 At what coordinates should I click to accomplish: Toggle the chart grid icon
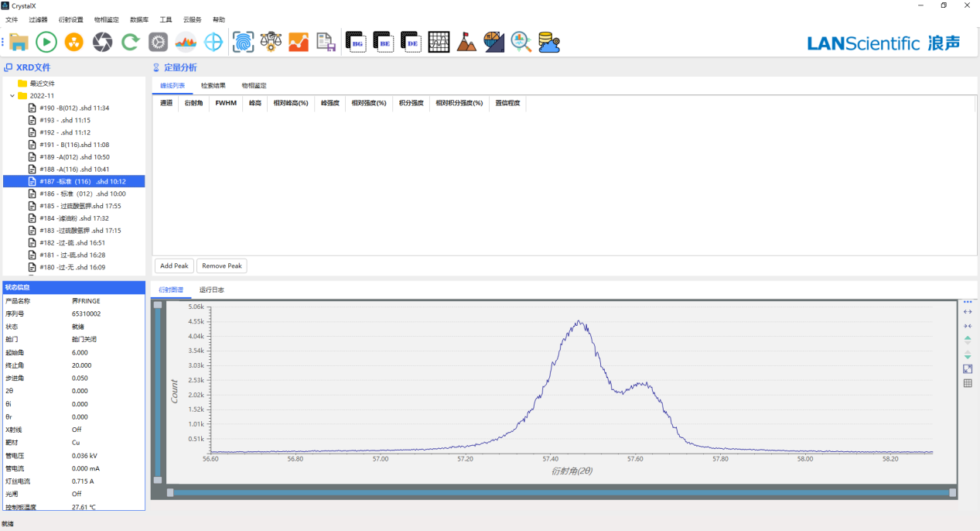968,383
